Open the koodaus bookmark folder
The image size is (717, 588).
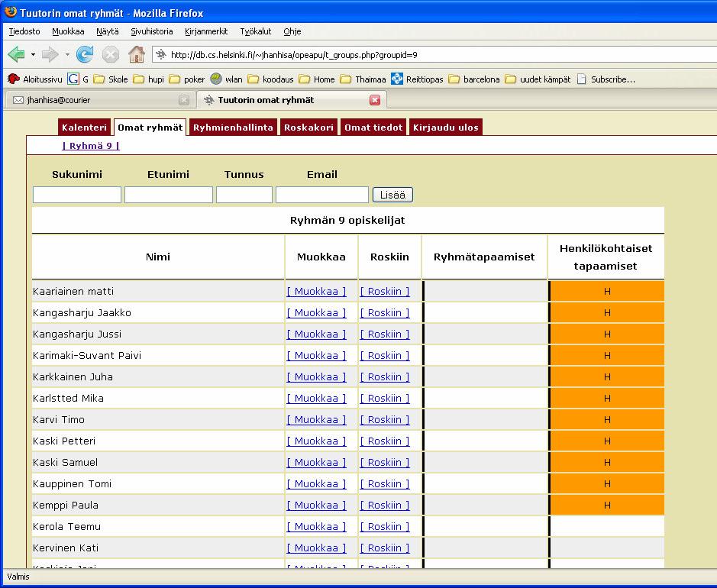[270, 79]
